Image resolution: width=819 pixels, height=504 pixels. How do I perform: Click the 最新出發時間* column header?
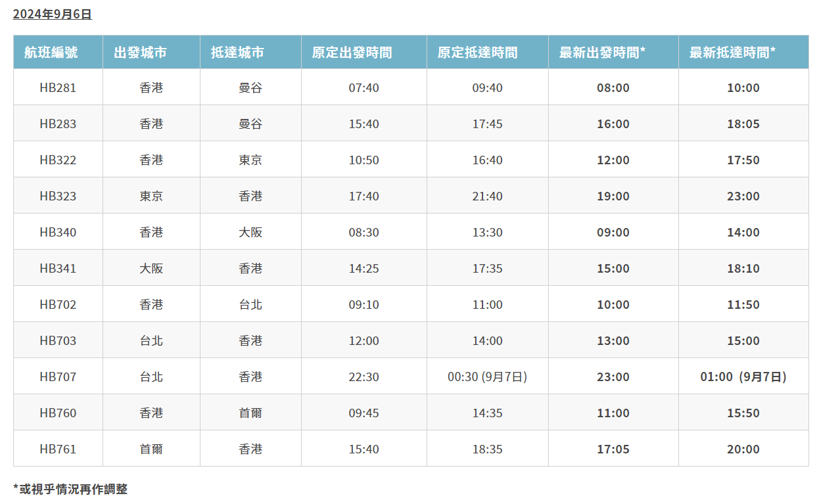[613, 53]
